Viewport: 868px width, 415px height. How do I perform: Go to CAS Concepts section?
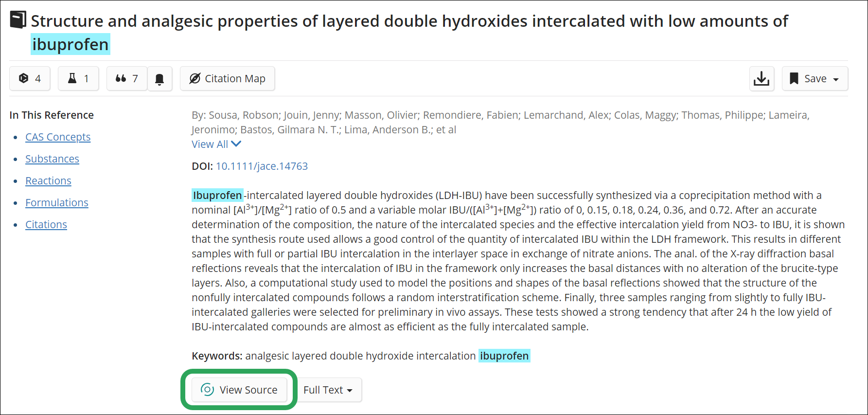point(58,137)
